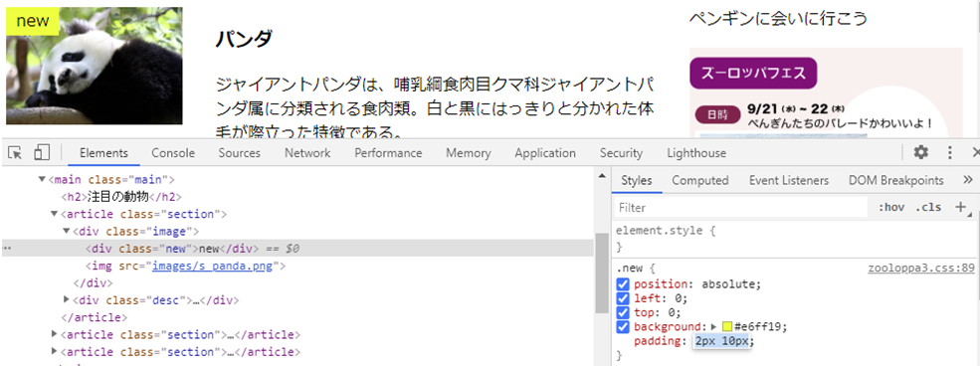Viewport: 980px width, 366px height.
Task: Click the position property value absolute
Action: tap(729, 284)
